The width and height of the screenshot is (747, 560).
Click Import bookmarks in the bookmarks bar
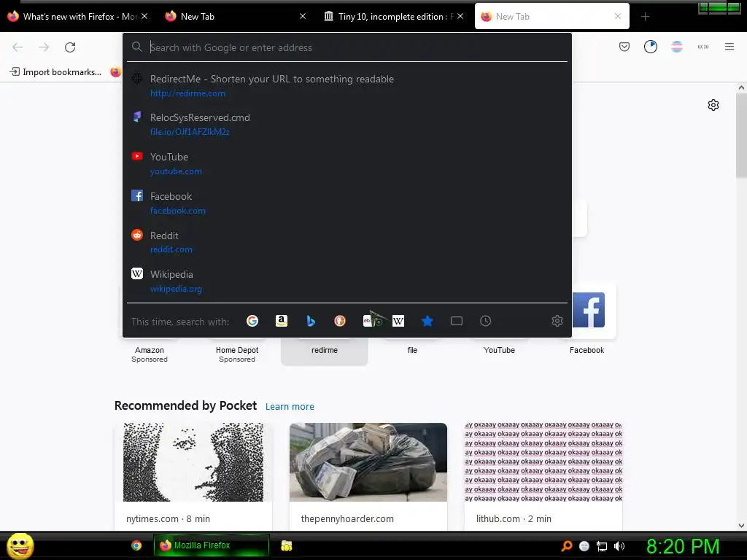(55, 72)
